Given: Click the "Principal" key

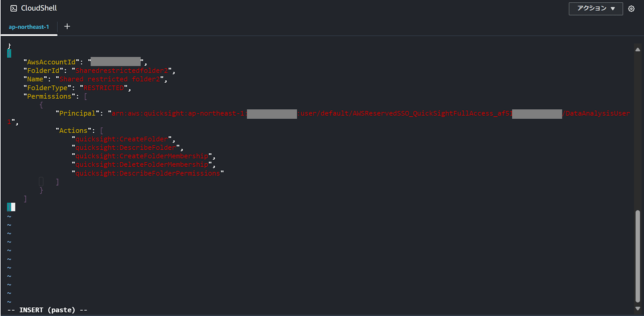Looking at the screenshot, I should point(77,114).
